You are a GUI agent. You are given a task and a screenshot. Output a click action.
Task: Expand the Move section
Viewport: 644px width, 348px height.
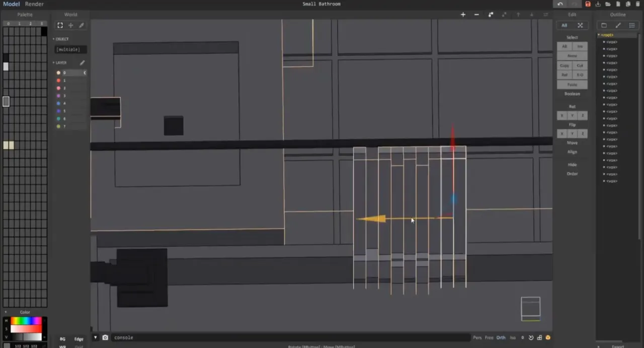[x=572, y=143]
